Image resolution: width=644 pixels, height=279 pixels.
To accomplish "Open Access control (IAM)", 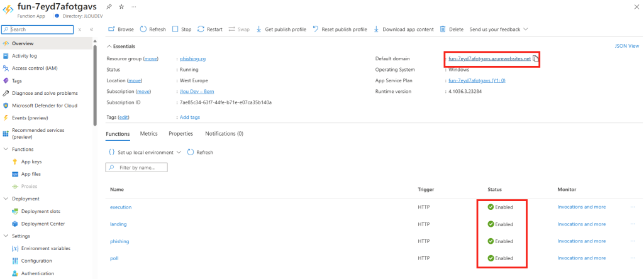I will coord(47,68).
